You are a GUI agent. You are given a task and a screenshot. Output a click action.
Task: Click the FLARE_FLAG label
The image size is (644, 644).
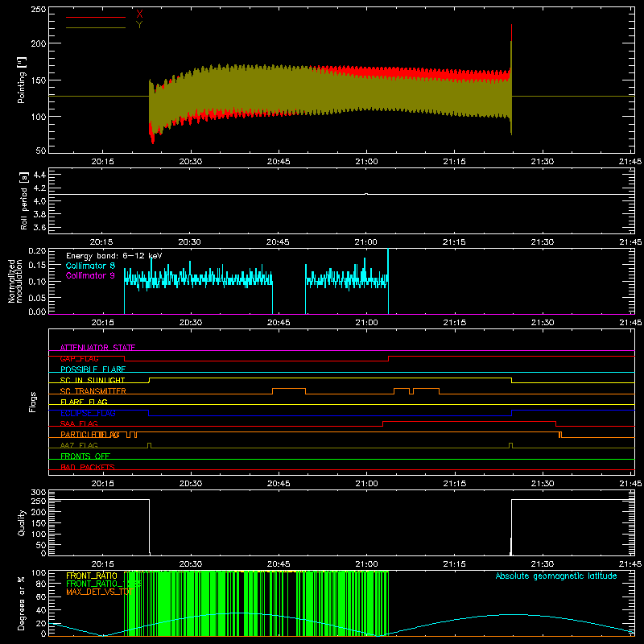84,402
